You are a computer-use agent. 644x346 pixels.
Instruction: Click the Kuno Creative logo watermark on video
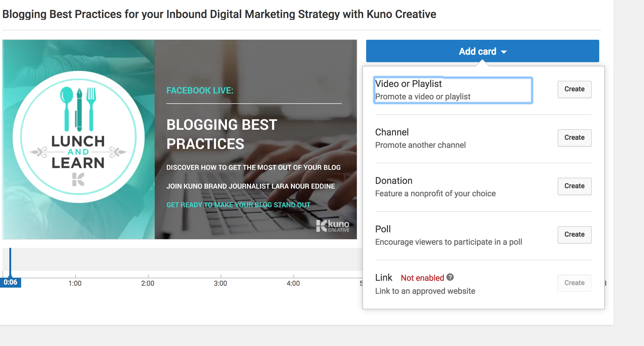[333, 226]
